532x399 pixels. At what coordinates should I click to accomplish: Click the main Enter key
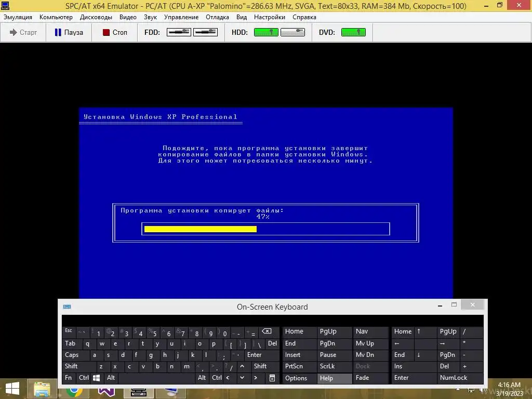point(261,355)
